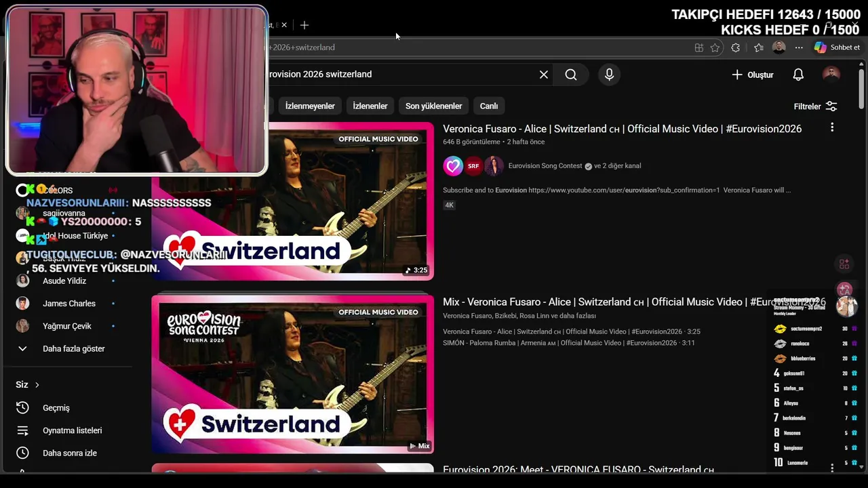
Task: Select goksunn01 in the gift leaderboard
Action: pos(816,373)
